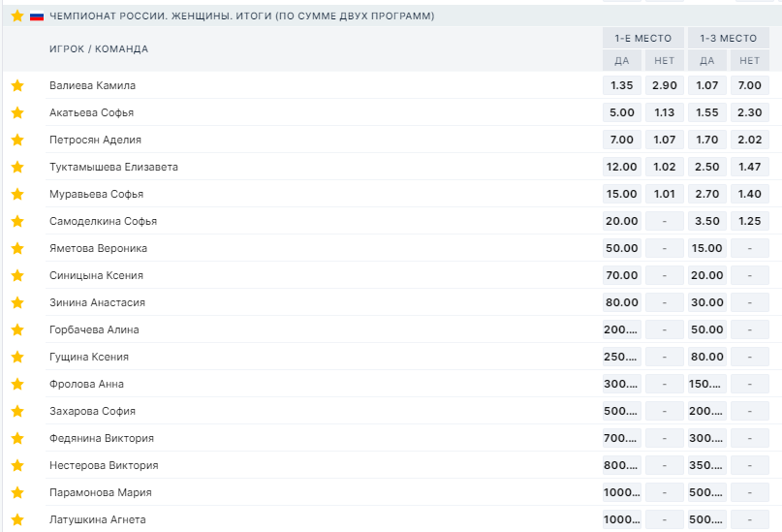Click favorite star next to Валиева Камила
This screenshot has height=532, width=782.
click(x=16, y=85)
